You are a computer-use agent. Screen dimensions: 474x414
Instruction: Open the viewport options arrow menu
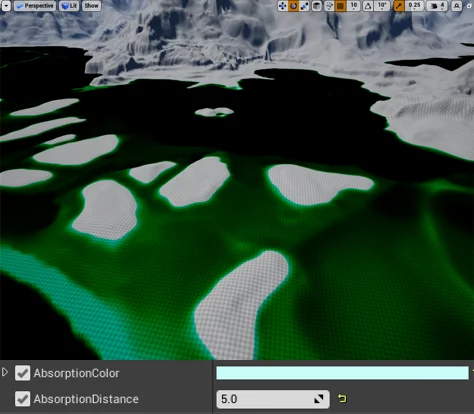click(x=6, y=6)
